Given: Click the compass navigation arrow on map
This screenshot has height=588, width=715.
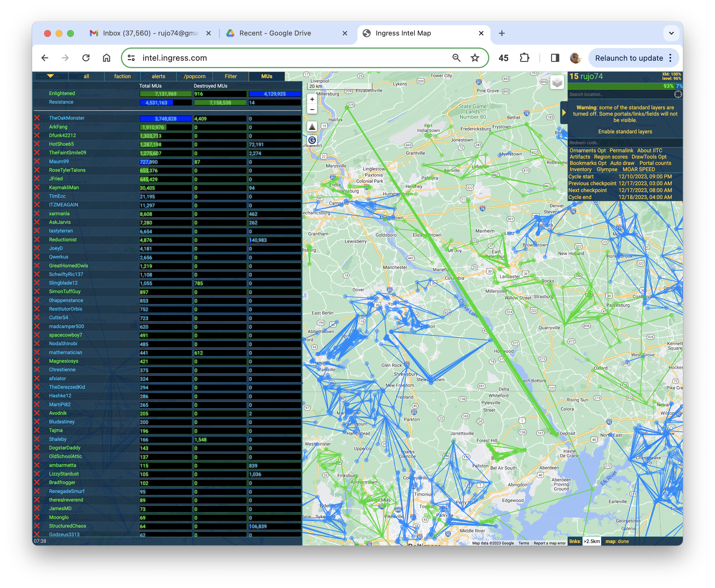Looking at the screenshot, I should [x=312, y=127].
